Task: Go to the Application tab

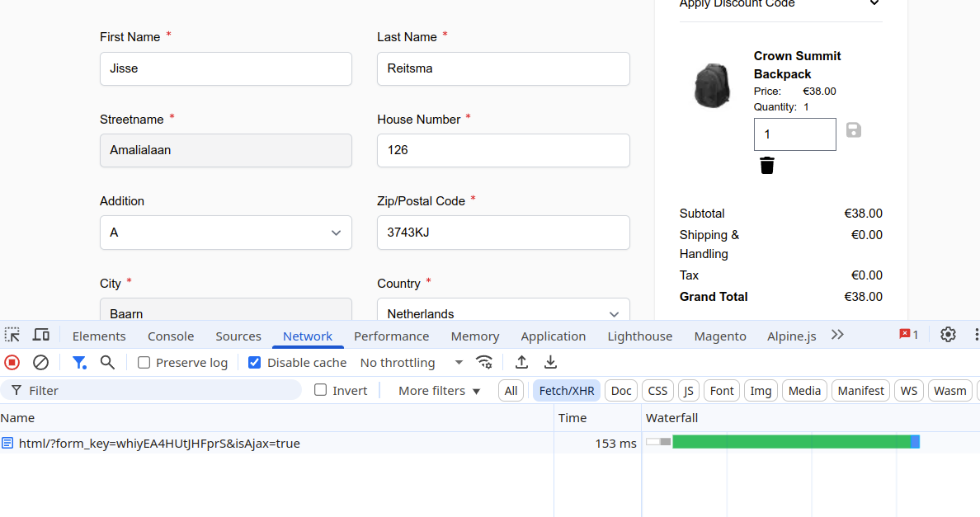Action: (x=554, y=336)
